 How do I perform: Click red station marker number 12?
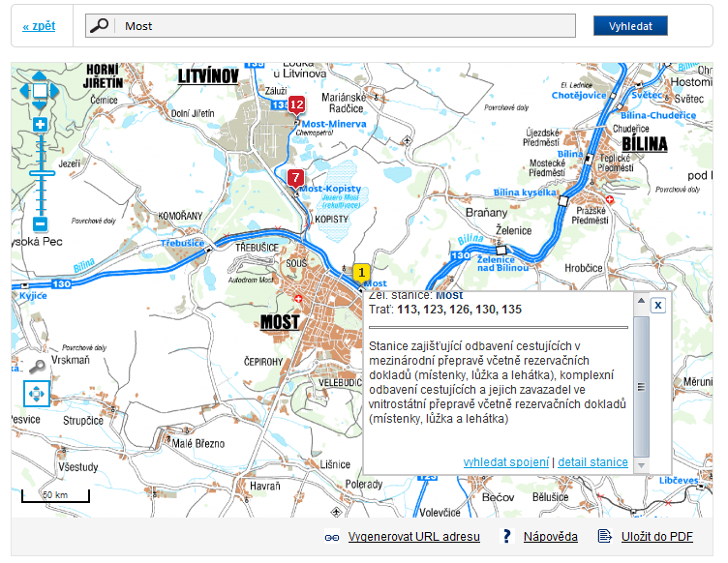(296, 104)
